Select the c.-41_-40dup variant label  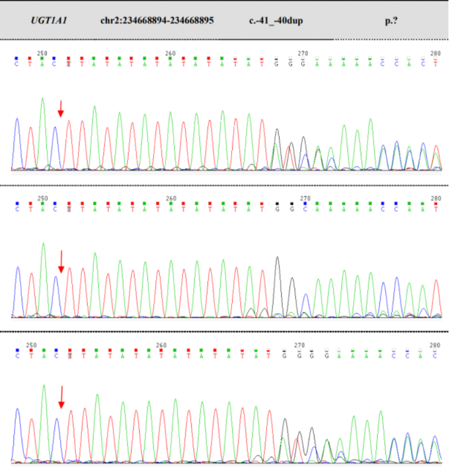click(x=276, y=21)
